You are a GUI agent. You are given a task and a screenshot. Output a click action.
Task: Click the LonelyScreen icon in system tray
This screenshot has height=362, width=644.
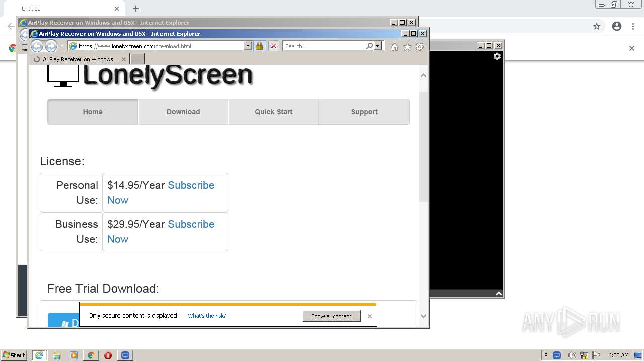point(557,355)
